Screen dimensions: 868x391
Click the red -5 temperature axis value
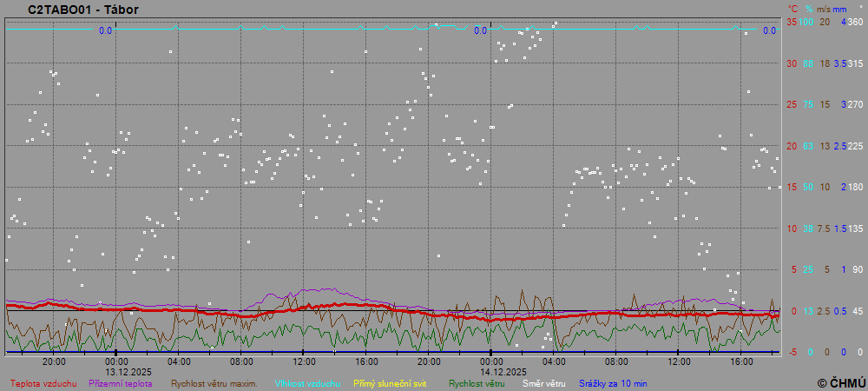(791, 352)
